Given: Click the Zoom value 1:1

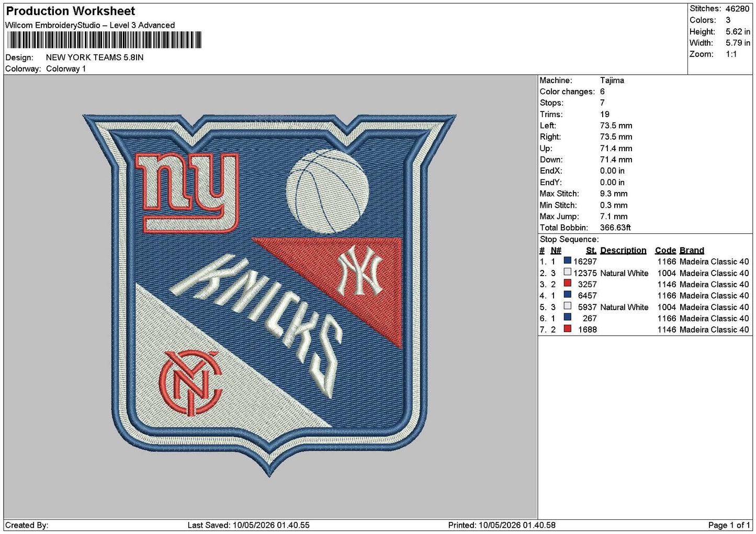Looking at the screenshot, I should coord(731,54).
